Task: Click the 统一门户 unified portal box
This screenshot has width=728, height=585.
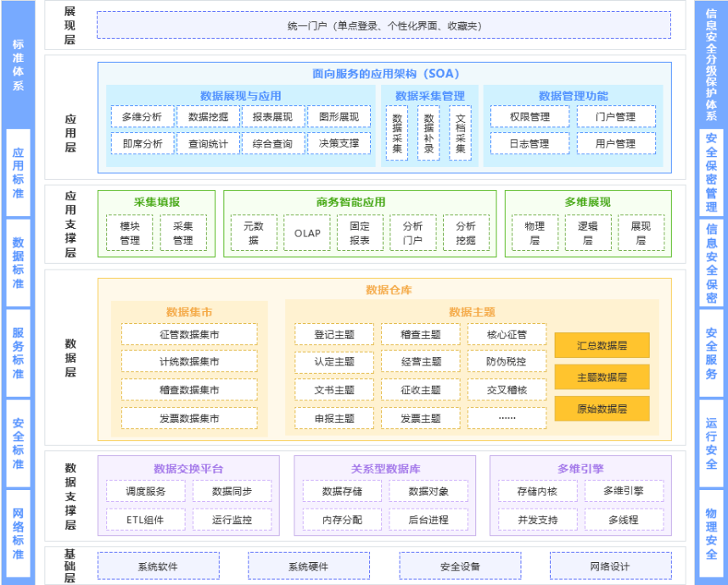Action: [384, 25]
